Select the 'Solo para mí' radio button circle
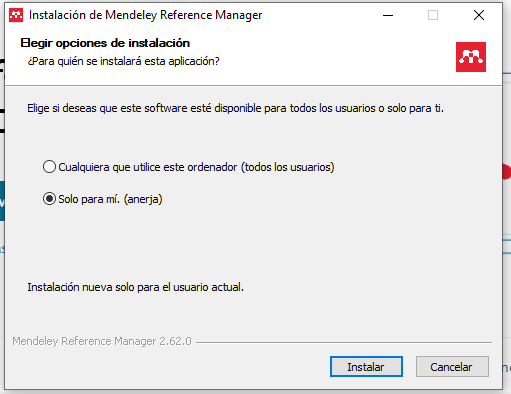This screenshot has height=394, width=511. coord(49,199)
